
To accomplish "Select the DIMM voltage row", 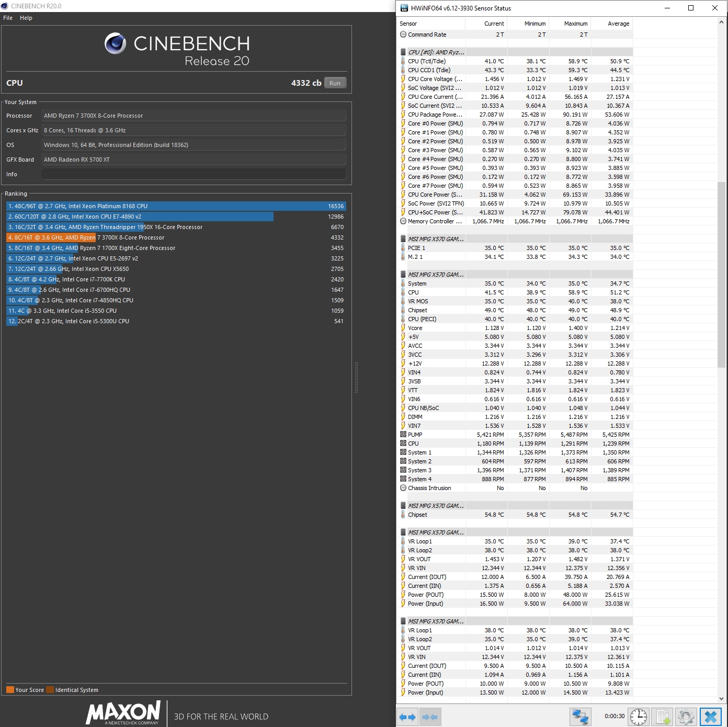I will (515, 417).
